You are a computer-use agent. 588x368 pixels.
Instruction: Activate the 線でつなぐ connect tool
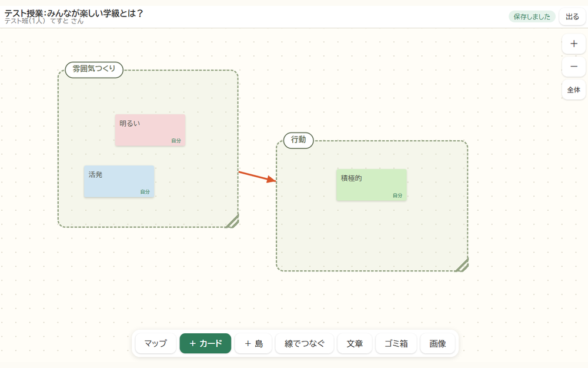pos(305,343)
